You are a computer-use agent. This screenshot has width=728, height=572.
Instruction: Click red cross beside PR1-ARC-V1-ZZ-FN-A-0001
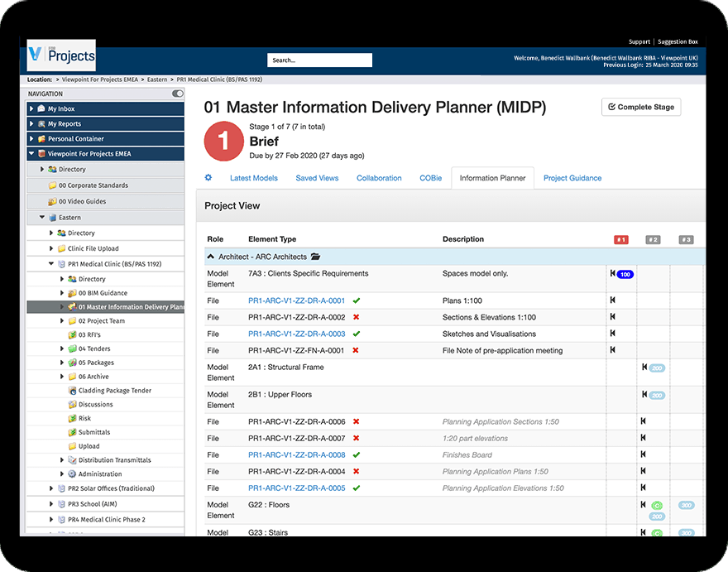pos(356,350)
